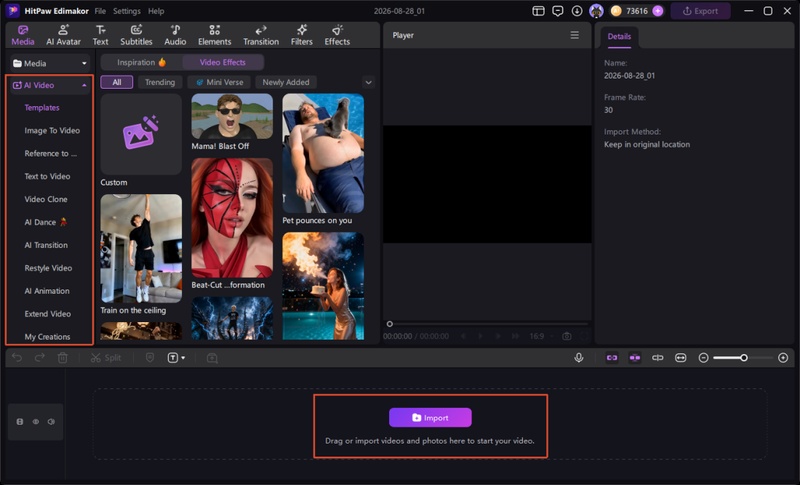Zoom in timeline with plus icon

coord(783,358)
